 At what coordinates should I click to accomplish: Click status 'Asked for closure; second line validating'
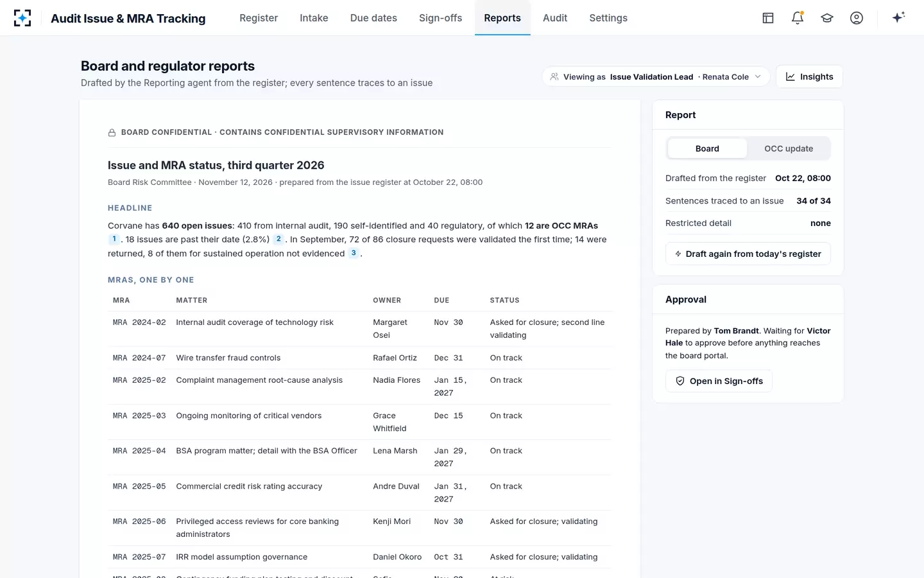point(547,329)
